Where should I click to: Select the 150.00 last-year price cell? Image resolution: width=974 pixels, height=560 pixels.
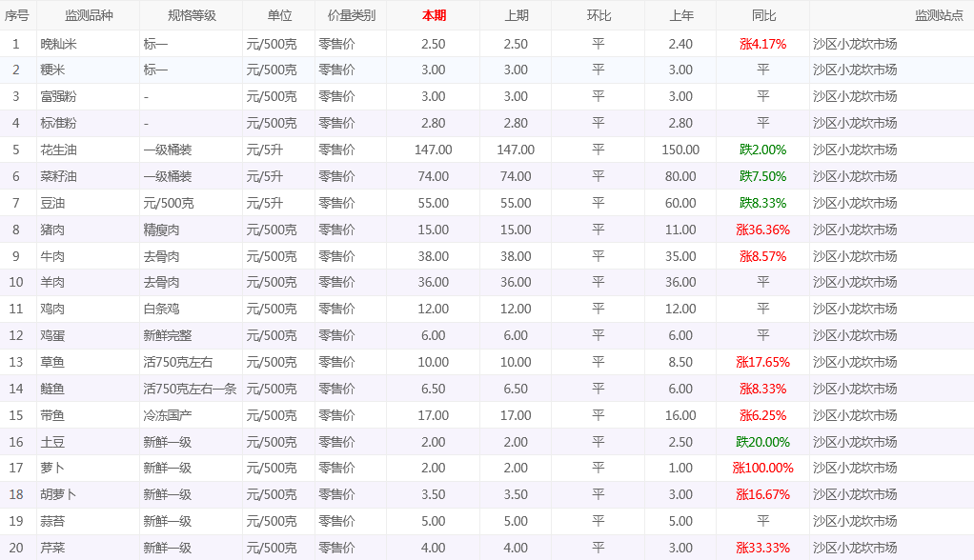[x=680, y=150]
